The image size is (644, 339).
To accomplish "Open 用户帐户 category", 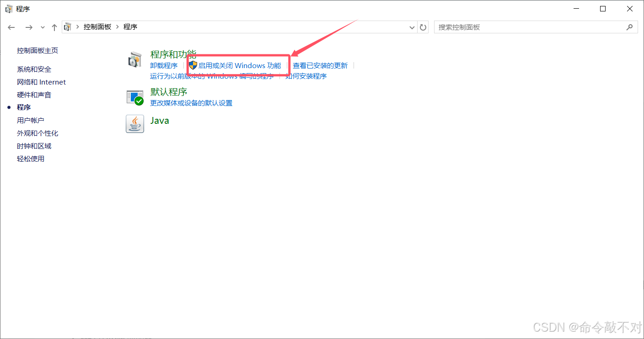I will point(31,120).
